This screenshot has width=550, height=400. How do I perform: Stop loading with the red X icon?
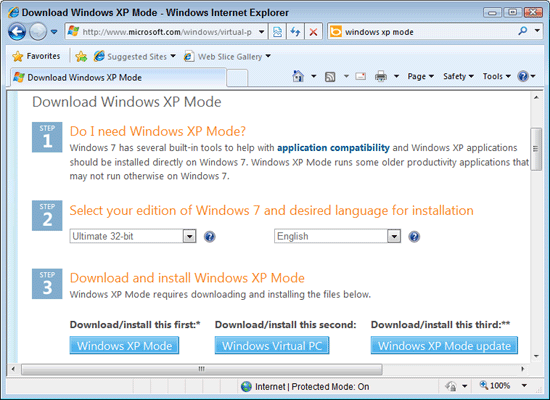tap(314, 32)
